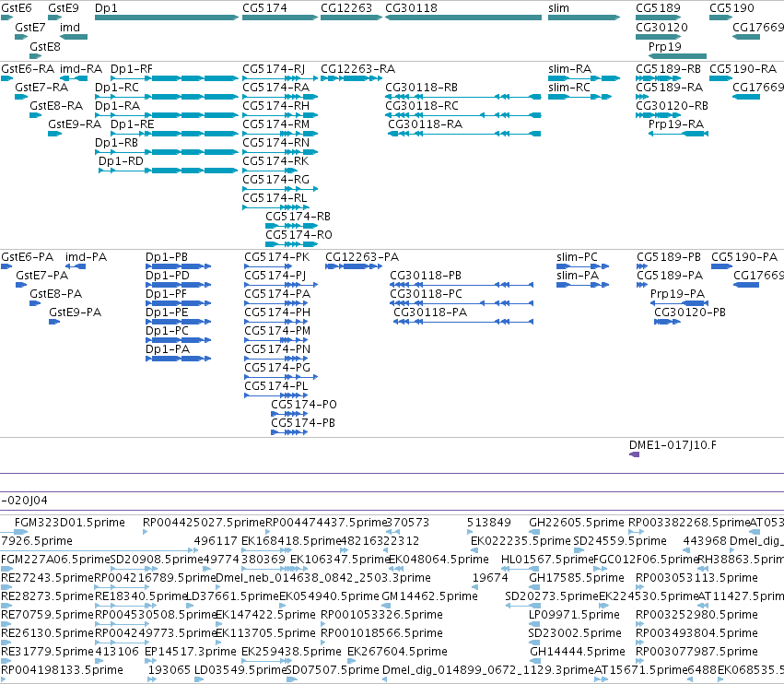Open the CG5189-PB protein label
784x684 pixels.
point(669,256)
